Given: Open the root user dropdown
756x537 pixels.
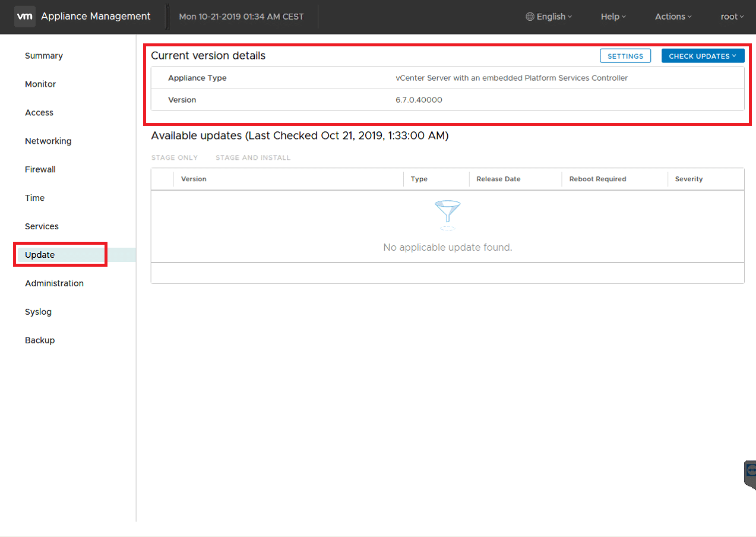Looking at the screenshot, I should (x=732, y=17).
